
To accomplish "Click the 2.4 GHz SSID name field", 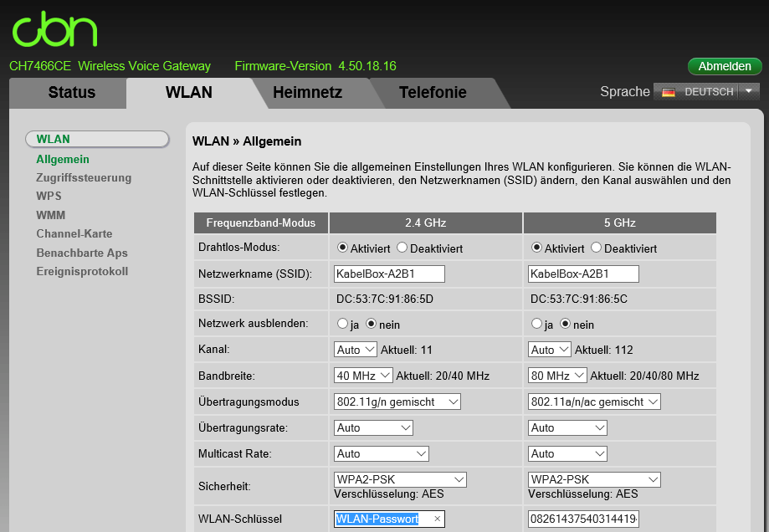I will click(x=389, y=274).
